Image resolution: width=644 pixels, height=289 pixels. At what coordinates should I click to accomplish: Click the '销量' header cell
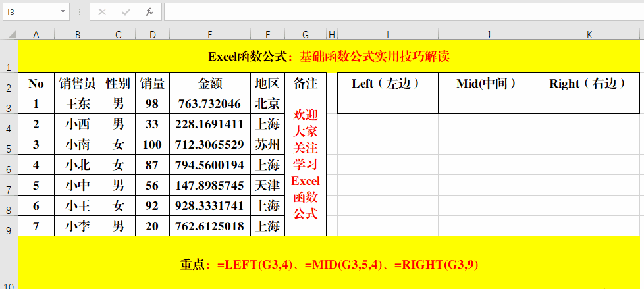click(x=152, y=84)
